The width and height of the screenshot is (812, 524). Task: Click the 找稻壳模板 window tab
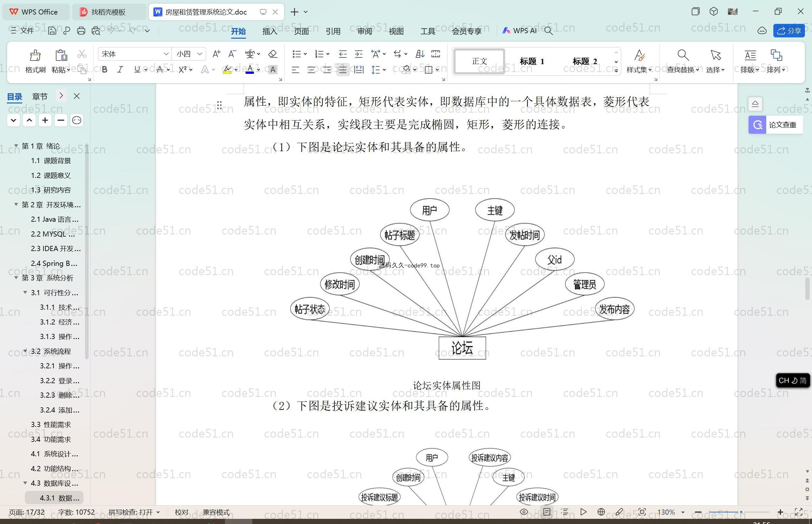pyautogui.click(x=109, y=12)
